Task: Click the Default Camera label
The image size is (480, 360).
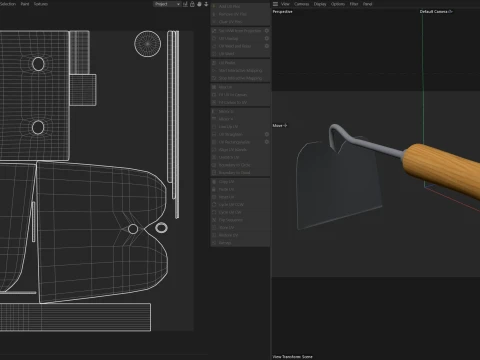Action: tap(436, 12)
